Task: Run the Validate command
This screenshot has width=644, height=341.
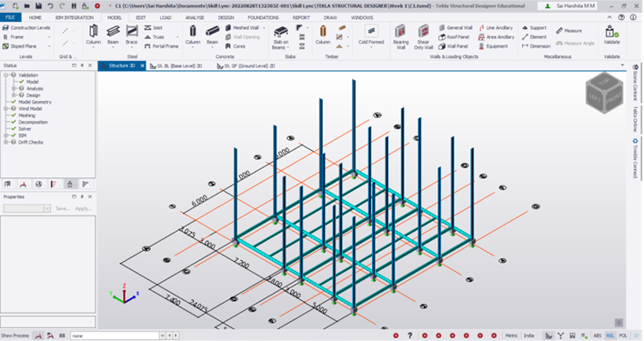Action: pos(611,35)
